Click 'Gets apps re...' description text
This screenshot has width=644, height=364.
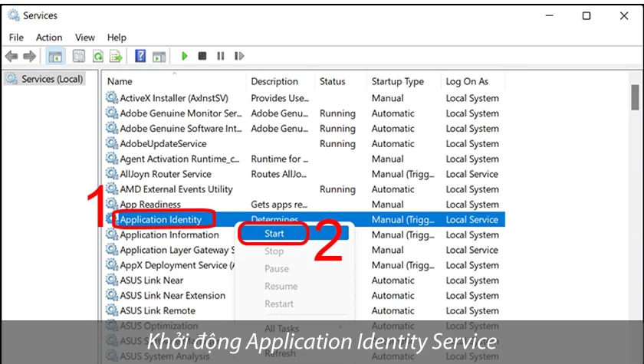point(279,205)
